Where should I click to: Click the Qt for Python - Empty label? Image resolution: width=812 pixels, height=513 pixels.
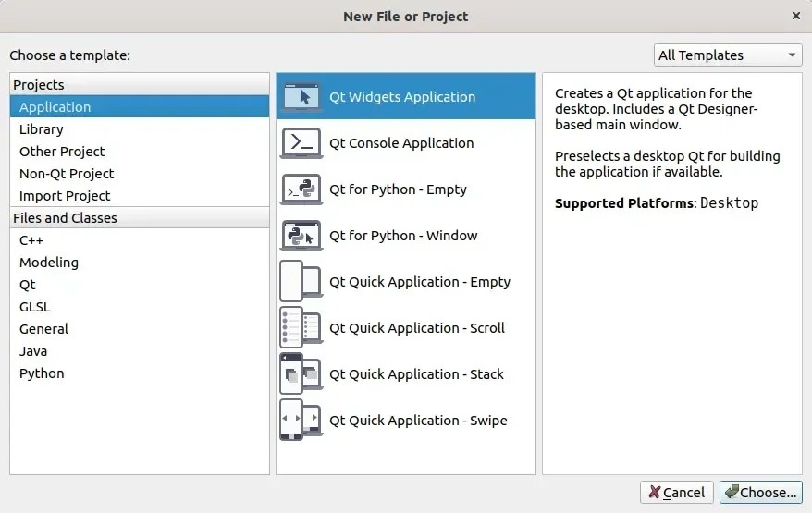[x=398, y=189]
